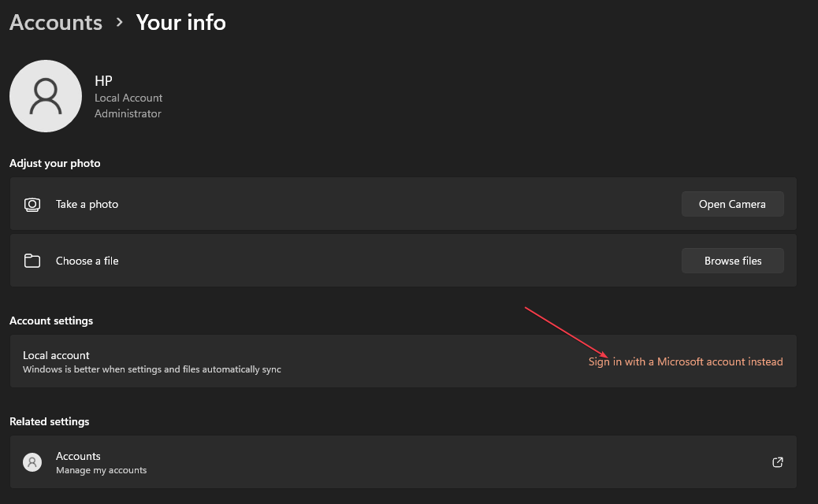Click the 'Local Account' text under HP
The image size is (818, 504).
[128, 98]
